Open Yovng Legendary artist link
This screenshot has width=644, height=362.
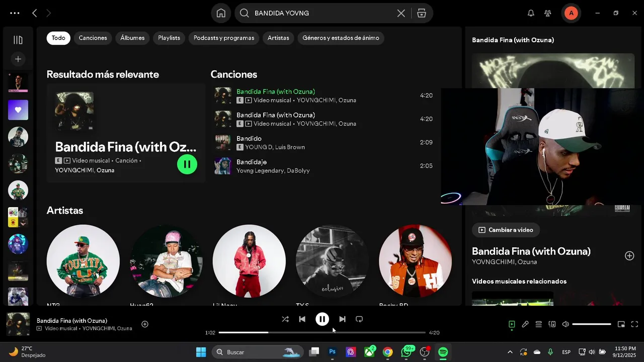[x=260, y=171]
